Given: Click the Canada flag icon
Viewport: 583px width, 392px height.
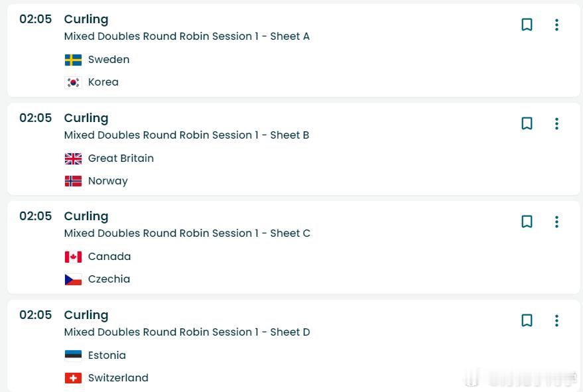Looking at the screenshot, I should point(73,257).
